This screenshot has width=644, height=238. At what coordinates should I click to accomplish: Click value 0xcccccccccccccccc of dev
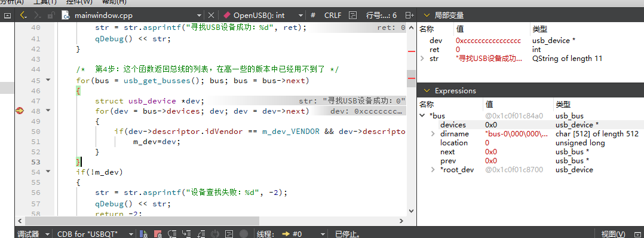(488, 41)
